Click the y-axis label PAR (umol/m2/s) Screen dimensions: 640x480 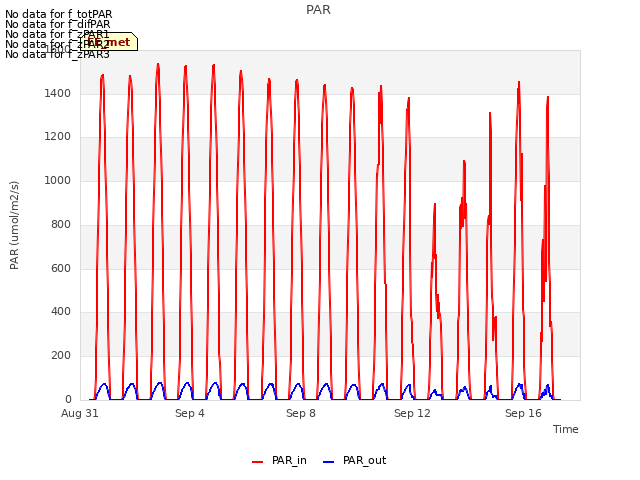coord(14,225)
